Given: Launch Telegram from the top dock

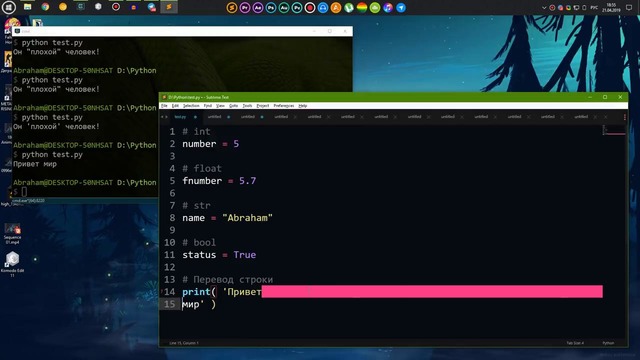Looking at the screenshot, I should point(401,7).
